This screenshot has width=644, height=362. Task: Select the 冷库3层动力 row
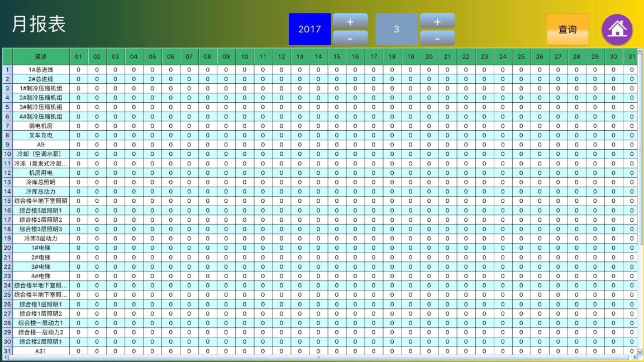tap(320, 239)
